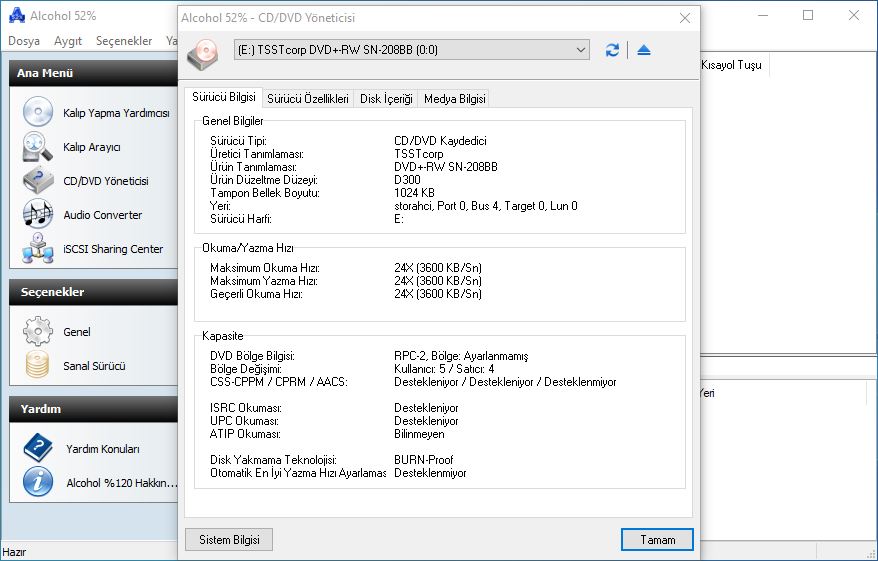Click Alcohol %120 Hakkın… label
The image size is (878, 561).
click(x=122, y=483)
